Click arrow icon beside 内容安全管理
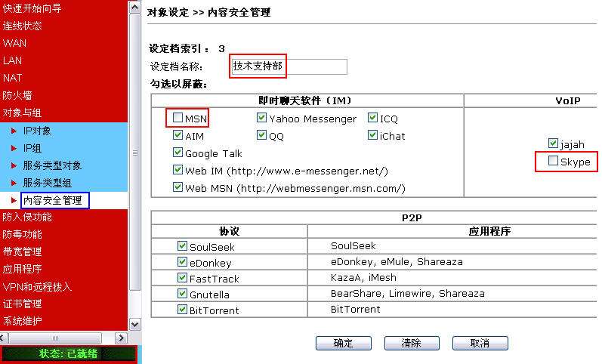The image size is (602, 364). 14,200
